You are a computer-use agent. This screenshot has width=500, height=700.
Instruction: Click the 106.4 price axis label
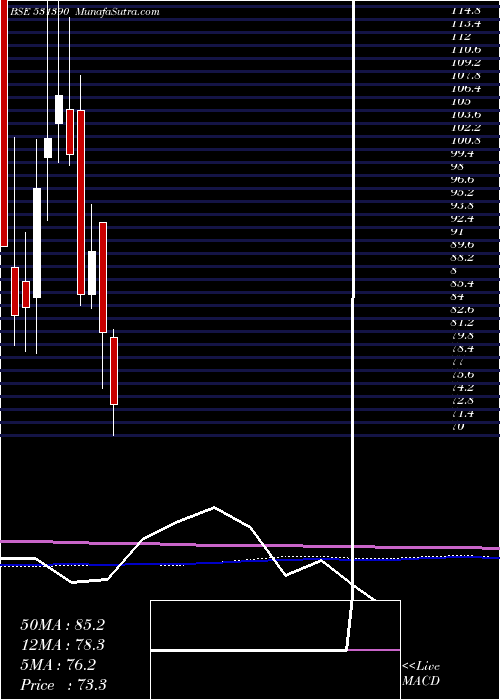467,89
